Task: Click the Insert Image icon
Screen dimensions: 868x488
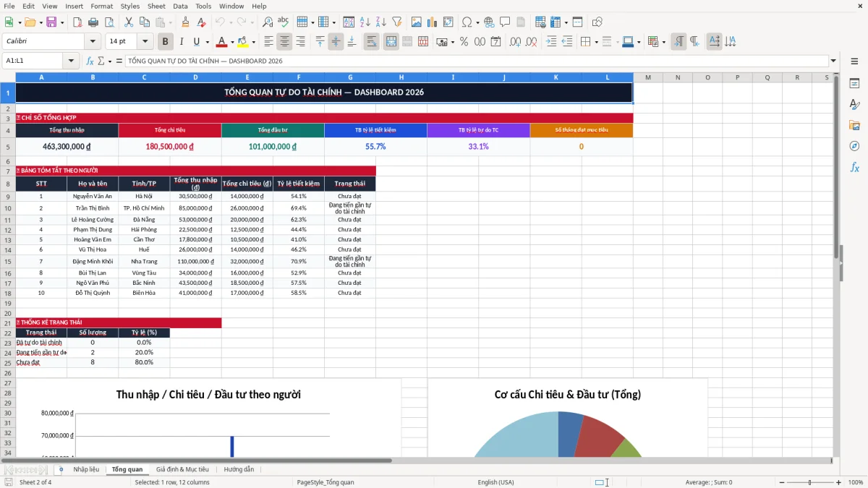Action: click(416, 22)
